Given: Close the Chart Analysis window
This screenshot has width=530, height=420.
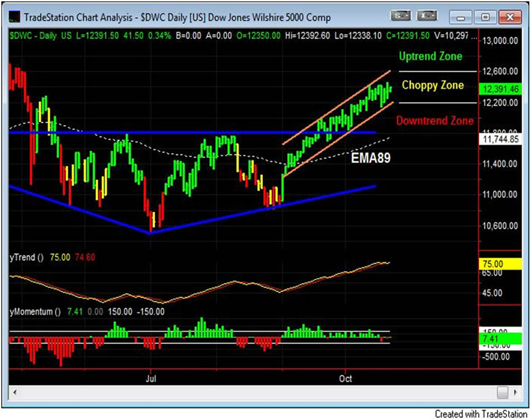Looking at the screenshot, I should (509, 17).
